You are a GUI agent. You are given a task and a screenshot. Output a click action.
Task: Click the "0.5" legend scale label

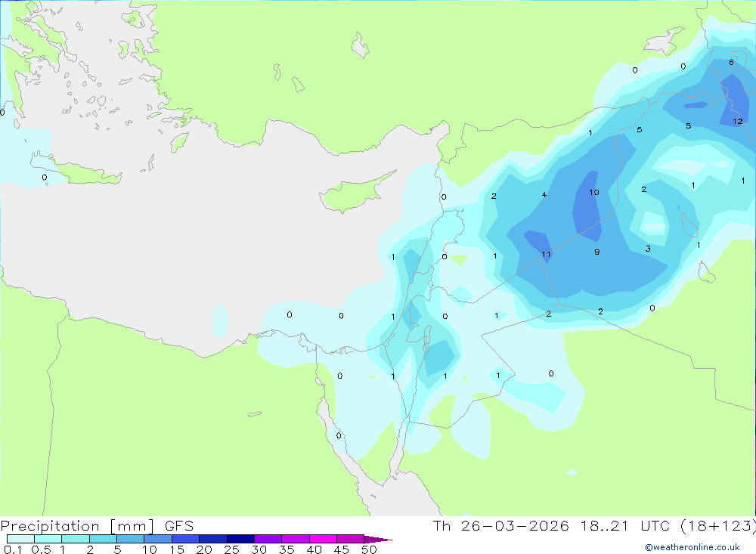tap(41, 549)
